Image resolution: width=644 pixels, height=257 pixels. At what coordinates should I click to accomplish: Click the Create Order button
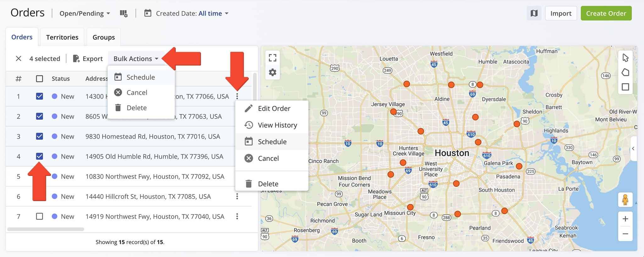[606, 13]
